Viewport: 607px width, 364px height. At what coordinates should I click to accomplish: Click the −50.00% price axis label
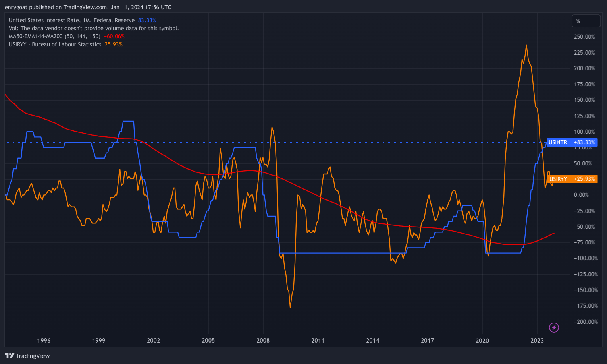pyautogui.click(x=584, y=227)
